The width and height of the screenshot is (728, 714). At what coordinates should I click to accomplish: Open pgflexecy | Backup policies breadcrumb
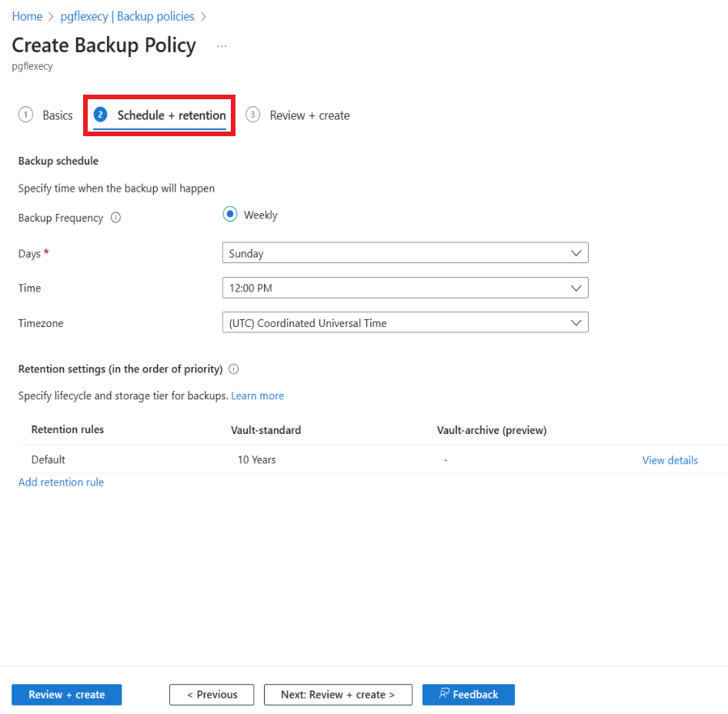[127, 16]
